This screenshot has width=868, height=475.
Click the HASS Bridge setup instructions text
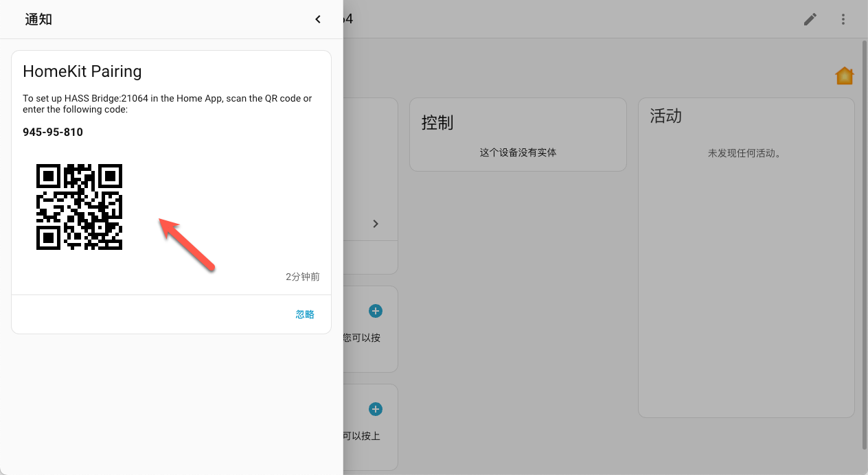tap(168, 104)
